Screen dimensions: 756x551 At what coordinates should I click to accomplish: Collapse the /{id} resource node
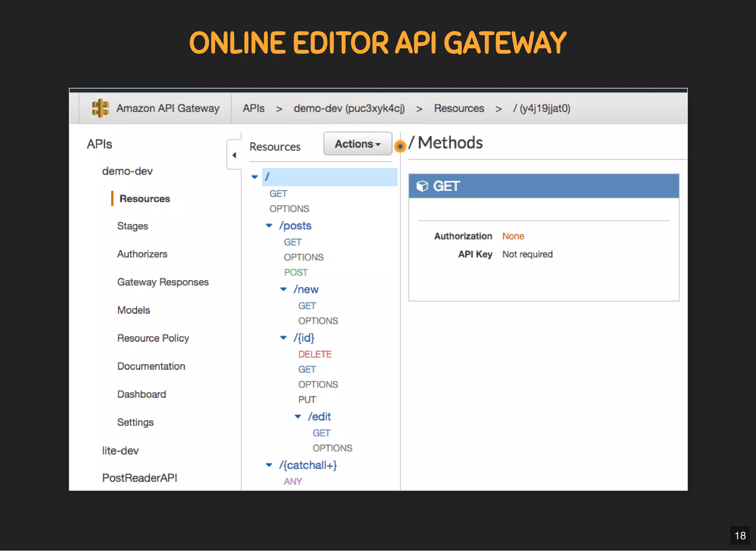(283, 338)
